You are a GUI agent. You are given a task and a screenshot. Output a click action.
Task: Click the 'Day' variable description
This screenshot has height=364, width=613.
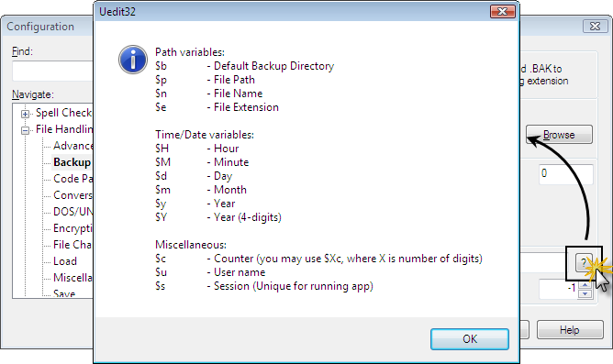pos(223,176)
